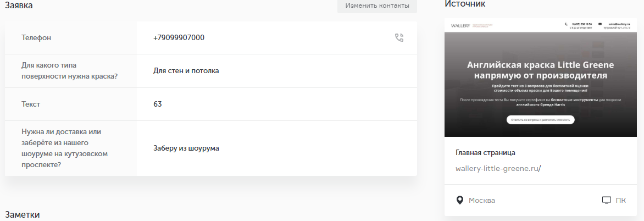Open the wallery-little-greene.ru link
Image resolution: width=644 pixels, height=221 pixels.
pyautogui.click(x=498, y=168)
